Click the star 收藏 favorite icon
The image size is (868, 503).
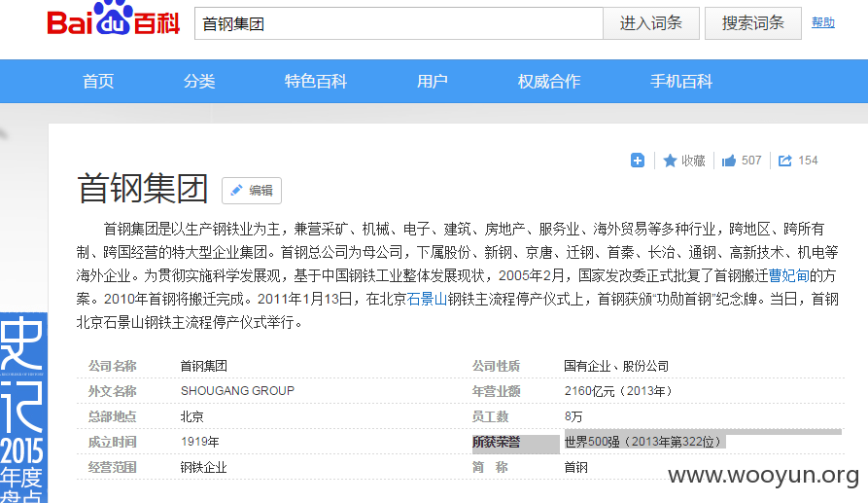684,161
